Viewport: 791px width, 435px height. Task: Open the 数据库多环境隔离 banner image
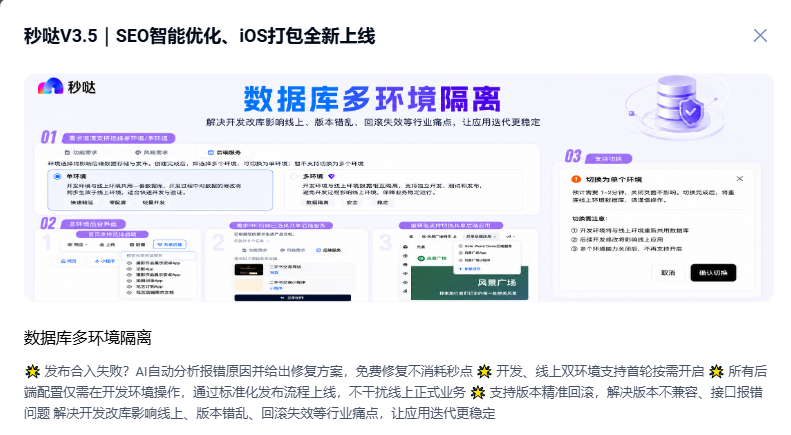click(399, 188)
